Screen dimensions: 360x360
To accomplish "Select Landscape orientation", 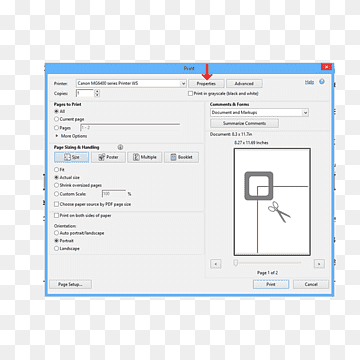I will click(x=56, y=249).
